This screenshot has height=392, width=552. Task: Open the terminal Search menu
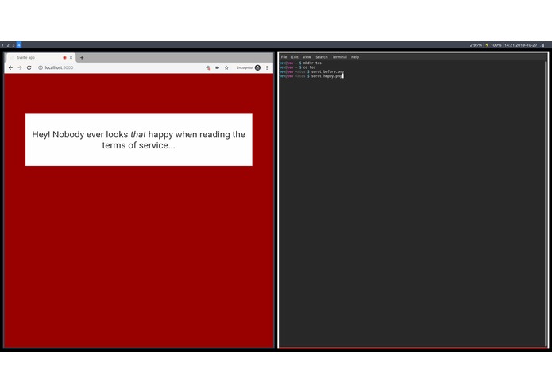tap(322, 57)
